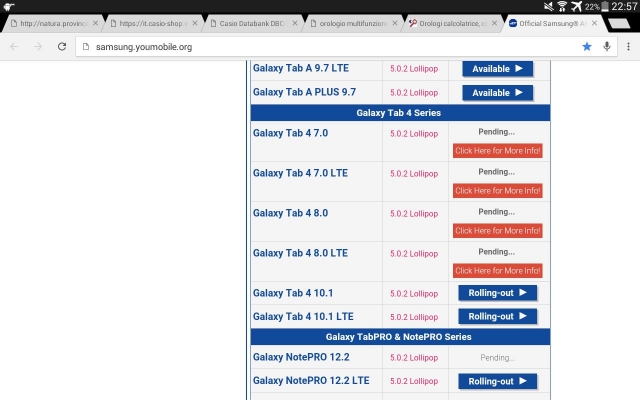Image resolution: width=640 pixels, height=400 pixels.
Task: Close the it.casio-shop tab
Action: [x=195, y=23]
